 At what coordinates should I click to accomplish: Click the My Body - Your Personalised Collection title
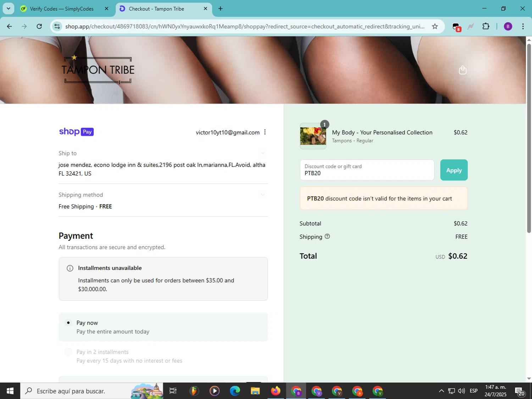[382, 132]
